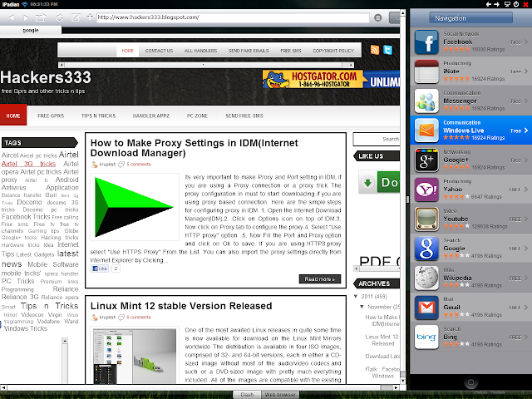Click the monitor icon in top bar
This screenshot has height=399, width=532.
pos(507,4)
